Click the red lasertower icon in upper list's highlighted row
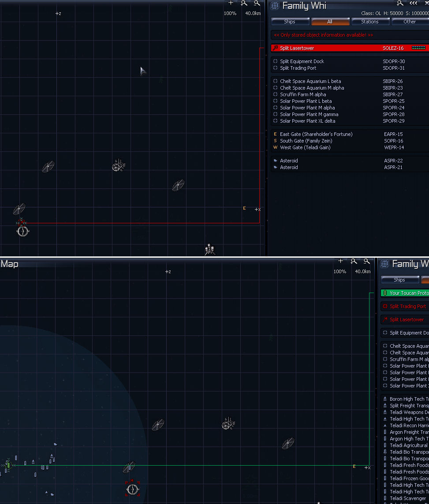This screenshot has height=504, width=429. (x=275, y=48)
